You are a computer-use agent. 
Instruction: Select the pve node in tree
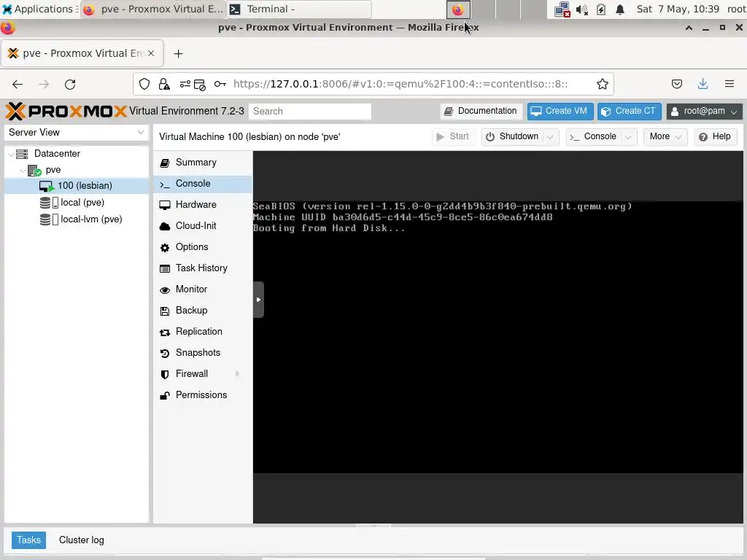(x=53, y=170)
